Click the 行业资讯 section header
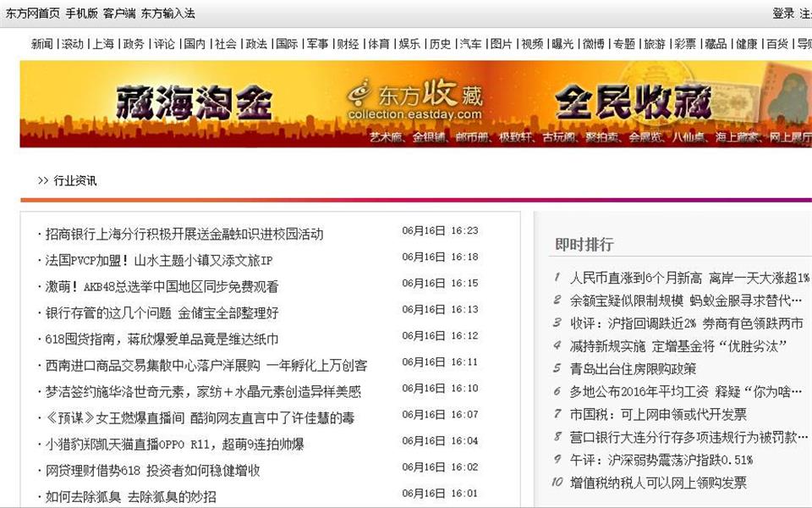This screenshot has height=508, width=812. coord(75,179)
